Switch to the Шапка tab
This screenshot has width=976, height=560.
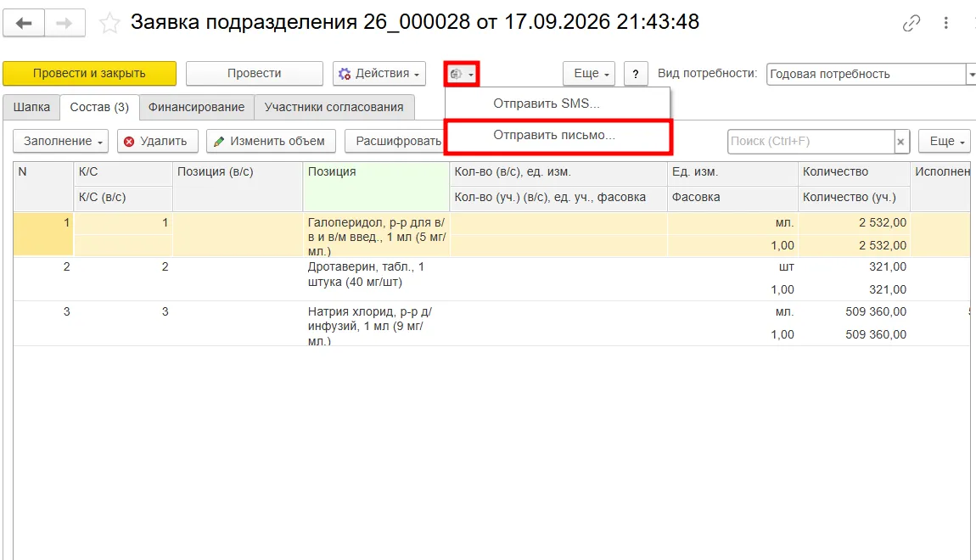click(31, 107)
